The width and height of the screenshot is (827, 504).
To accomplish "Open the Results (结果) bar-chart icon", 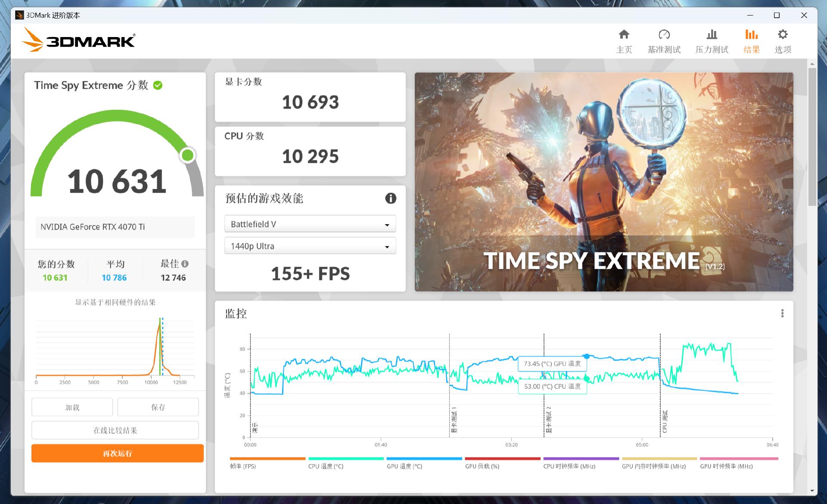I will (x=751, y=35).
